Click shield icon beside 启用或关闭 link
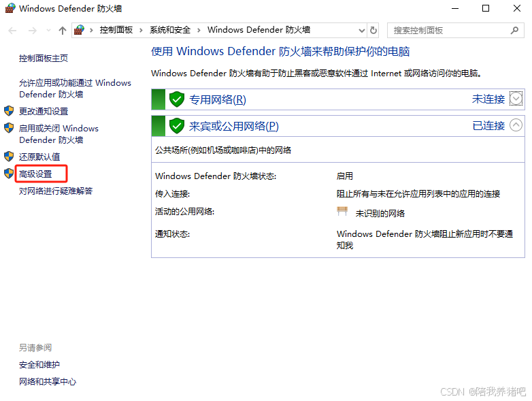The image size is (532, 401). (9, 128)
